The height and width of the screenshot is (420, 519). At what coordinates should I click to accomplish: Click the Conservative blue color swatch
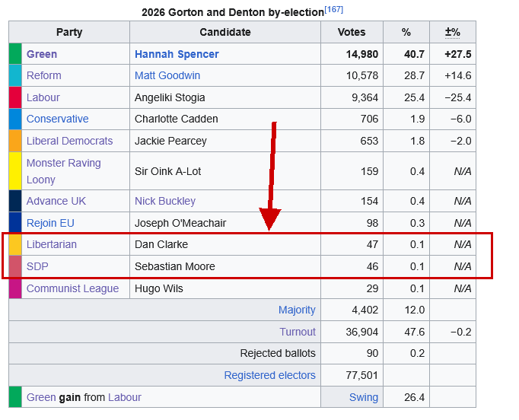[15, 119]
